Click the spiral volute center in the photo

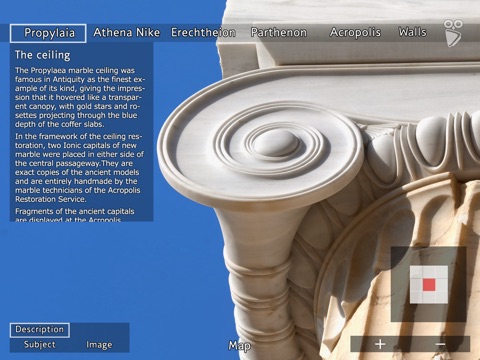tap(275, 143)
